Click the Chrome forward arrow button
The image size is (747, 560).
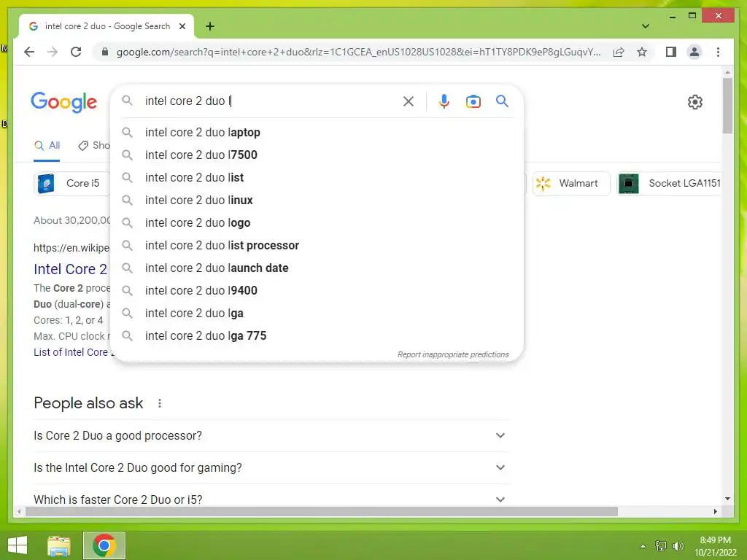[53, 52]
